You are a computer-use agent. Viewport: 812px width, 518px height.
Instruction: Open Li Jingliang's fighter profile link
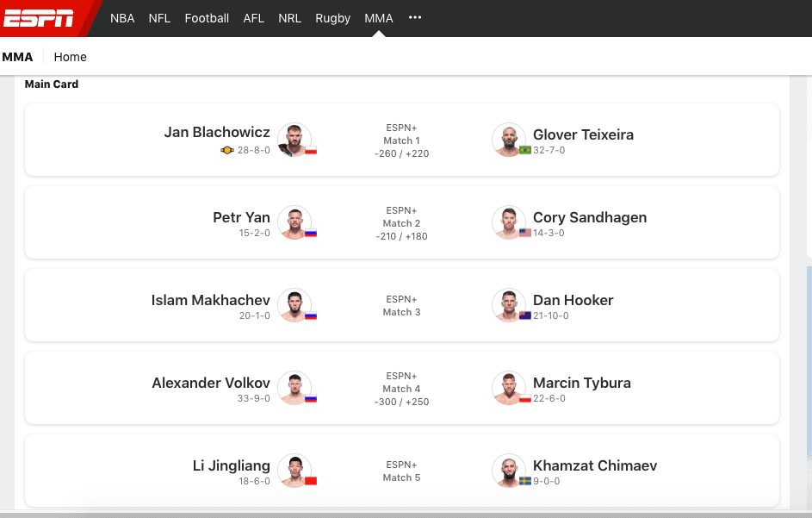(x=231, y=465)
